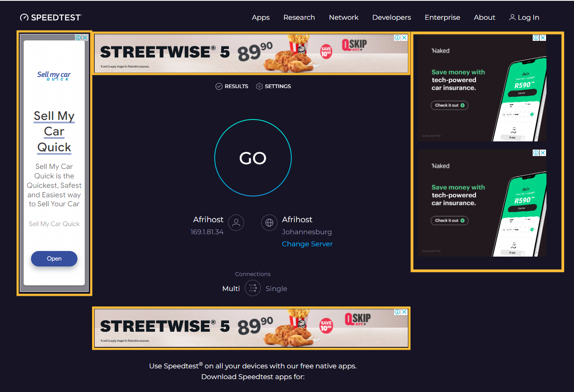Viewport: 574px width, 392px height.
Task: Close the bottom Streetwise 5 banner ad
Action: (x=404, y=312)
